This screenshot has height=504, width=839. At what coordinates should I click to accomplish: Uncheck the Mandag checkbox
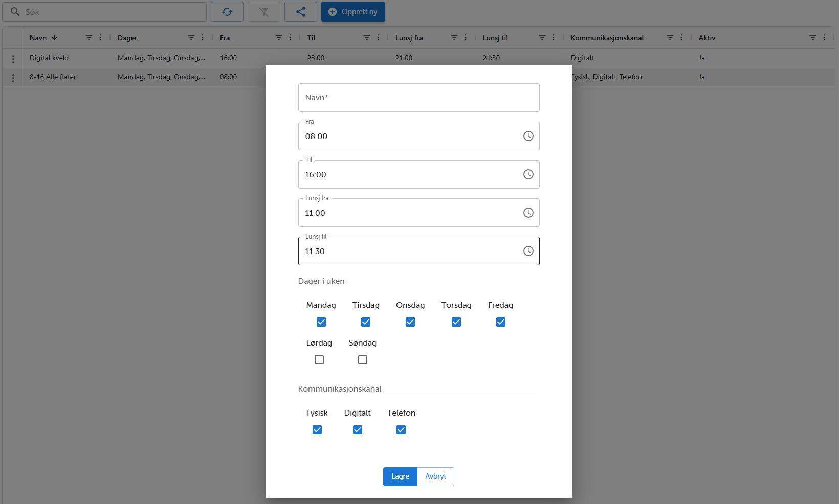(321, 322)
